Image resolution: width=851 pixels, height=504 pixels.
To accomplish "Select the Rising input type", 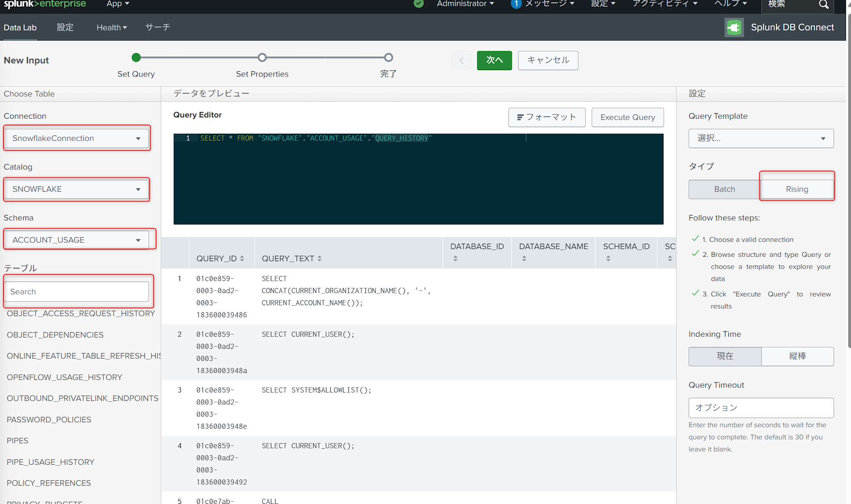I will (797, 189).
